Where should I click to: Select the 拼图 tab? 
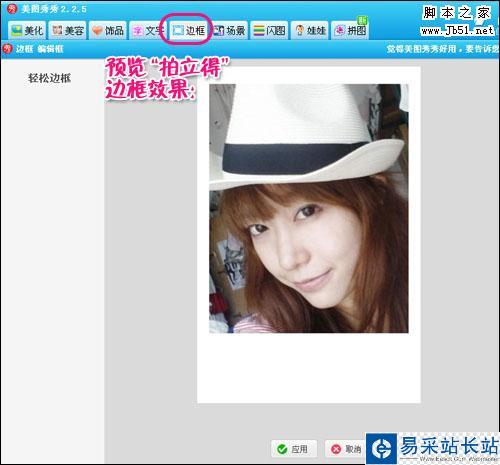tap(350, 31)
